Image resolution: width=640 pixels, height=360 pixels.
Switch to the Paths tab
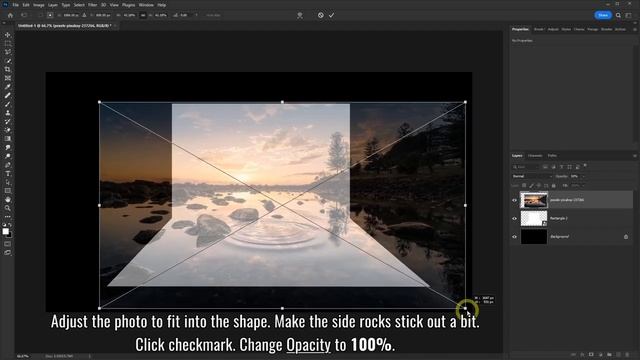coord(552,156)
